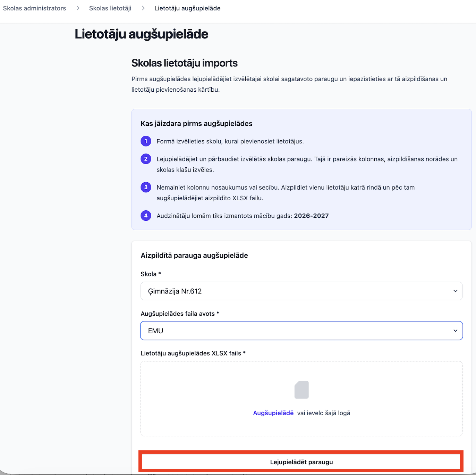This screenshot has height=475, width=476.
Task: Click the Skolas lietotāju imports heading
Action: click(185, 63)
